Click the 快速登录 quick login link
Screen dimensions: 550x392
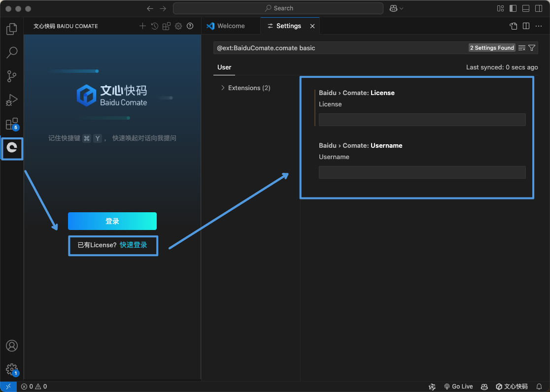coord(133,245)
